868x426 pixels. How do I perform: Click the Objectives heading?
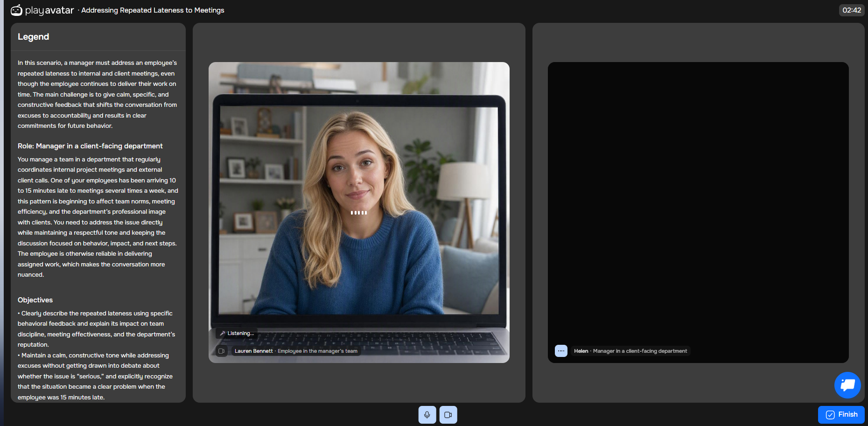tap(35, 300)
